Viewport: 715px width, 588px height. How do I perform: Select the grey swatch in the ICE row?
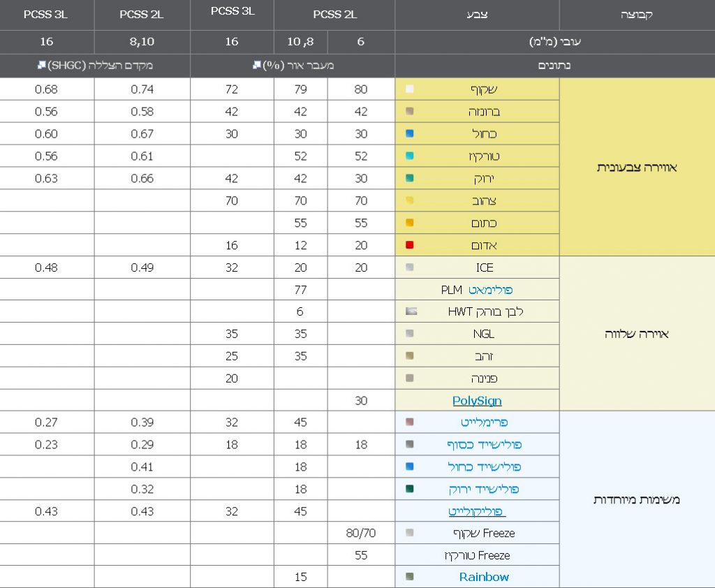409,267
